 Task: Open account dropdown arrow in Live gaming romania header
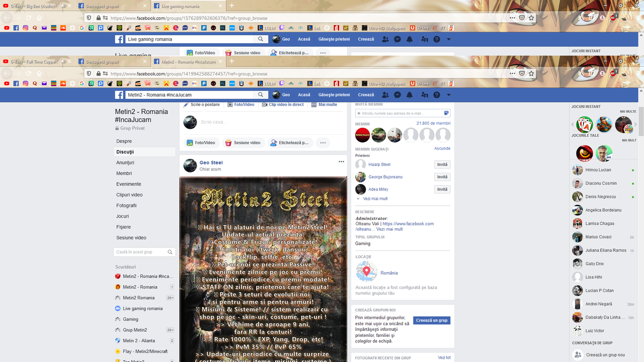pos(449,39)
